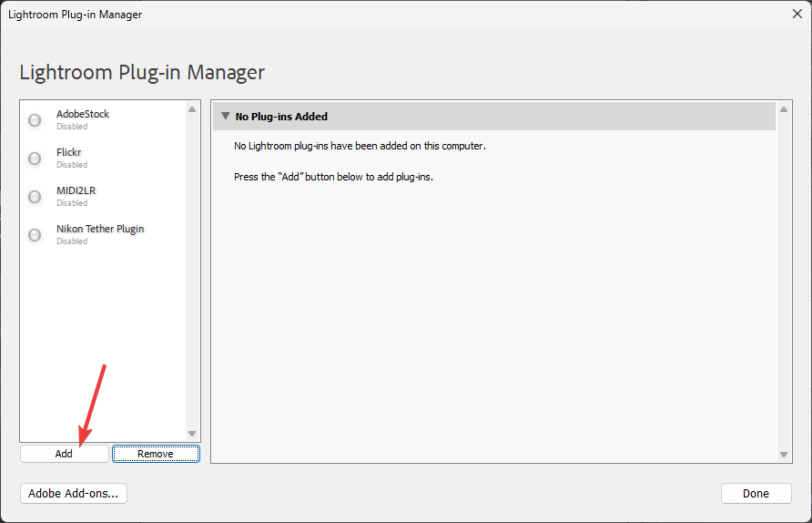Click the AdobeStock status indicator icon
Screen dimensions: 812x523
35,120
